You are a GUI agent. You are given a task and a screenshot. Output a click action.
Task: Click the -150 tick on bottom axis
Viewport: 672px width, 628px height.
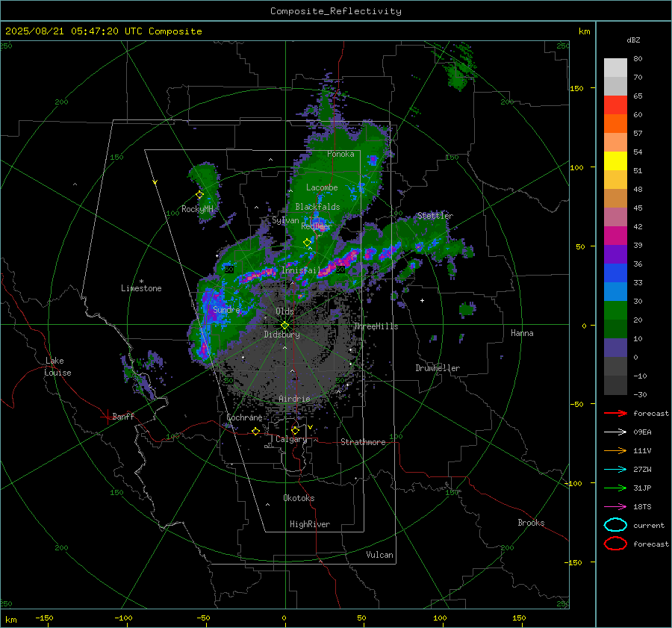coord(44,618)
